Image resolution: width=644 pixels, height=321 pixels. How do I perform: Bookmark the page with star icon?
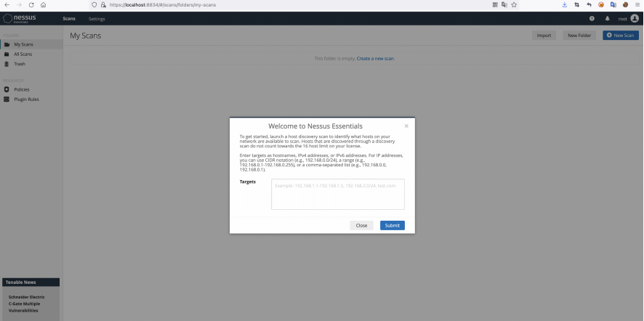(514, 5)
